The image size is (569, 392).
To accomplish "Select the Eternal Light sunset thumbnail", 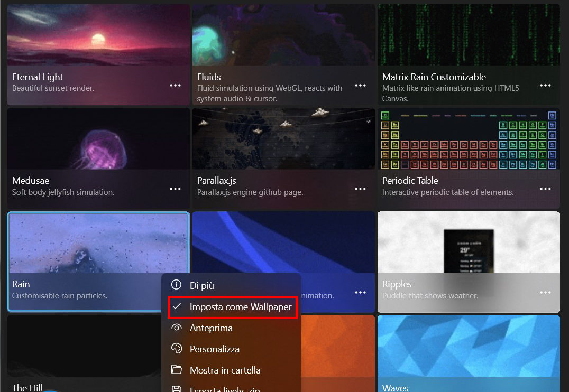I will [x=98, y=35].
